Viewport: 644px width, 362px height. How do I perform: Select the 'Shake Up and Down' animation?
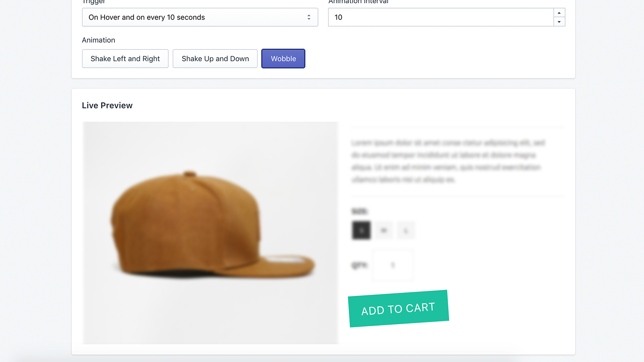215,58
